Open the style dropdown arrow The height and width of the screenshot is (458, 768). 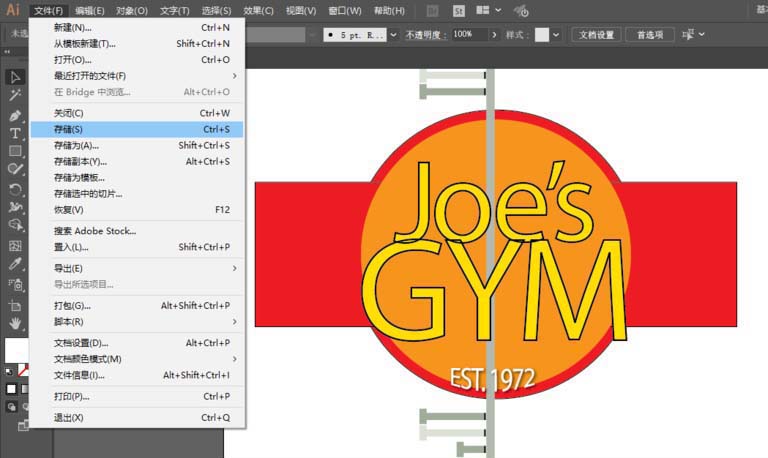[556, 35]
